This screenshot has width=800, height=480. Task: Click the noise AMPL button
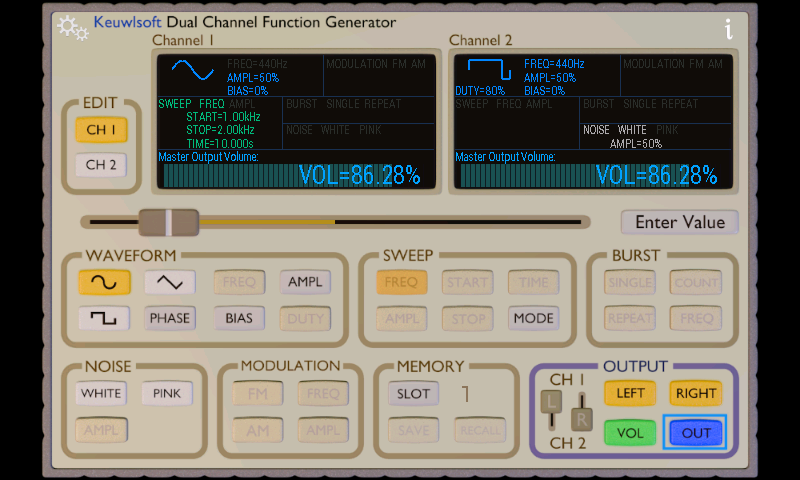coord(101,430)
